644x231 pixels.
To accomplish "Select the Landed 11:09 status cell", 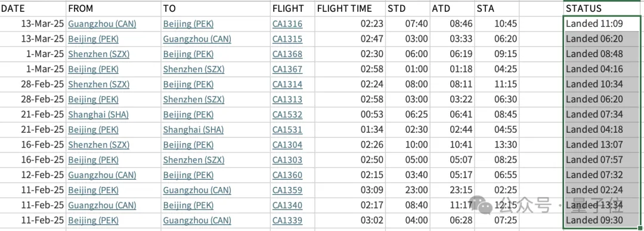I will [601, 24].
